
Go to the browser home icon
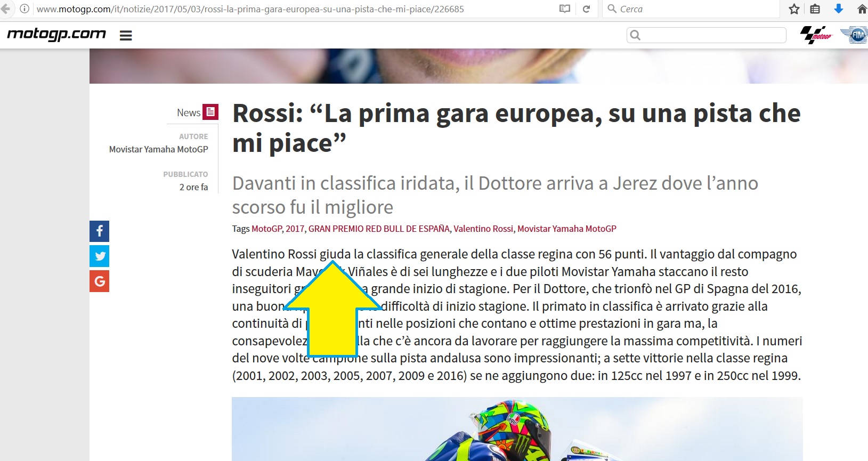[x=862, y=9]
